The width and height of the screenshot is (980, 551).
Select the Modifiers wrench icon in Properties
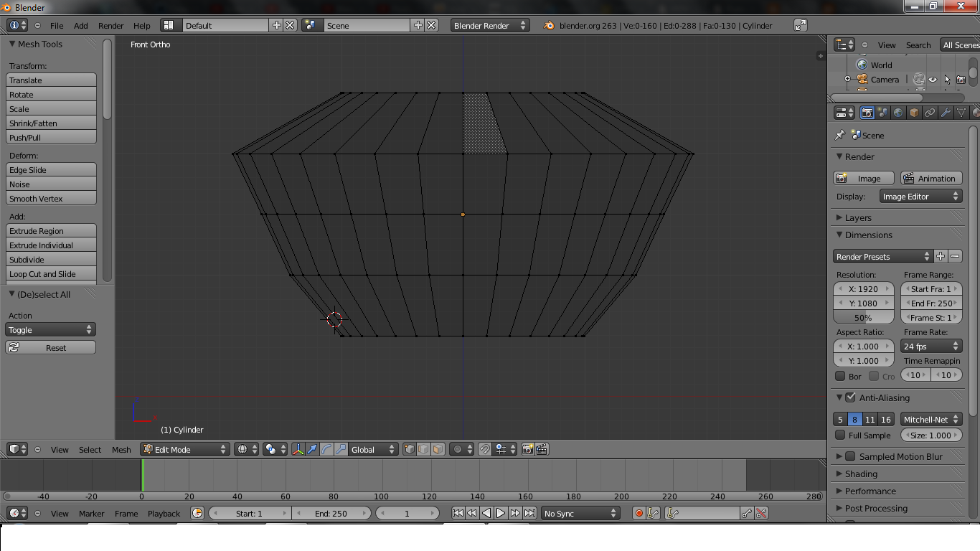946,112
